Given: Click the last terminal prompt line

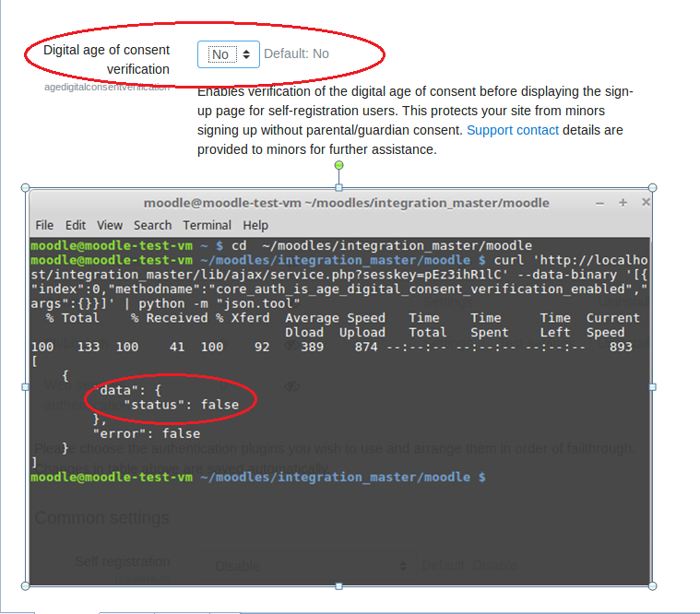Looking at the screenshot, I should click(258, 477).
